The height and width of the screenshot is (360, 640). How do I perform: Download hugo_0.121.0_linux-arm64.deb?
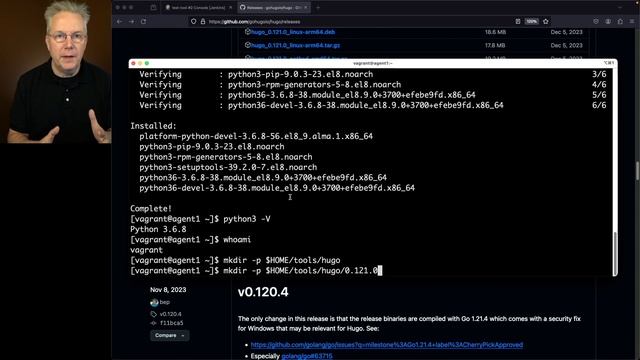click(x=293, y=32)
